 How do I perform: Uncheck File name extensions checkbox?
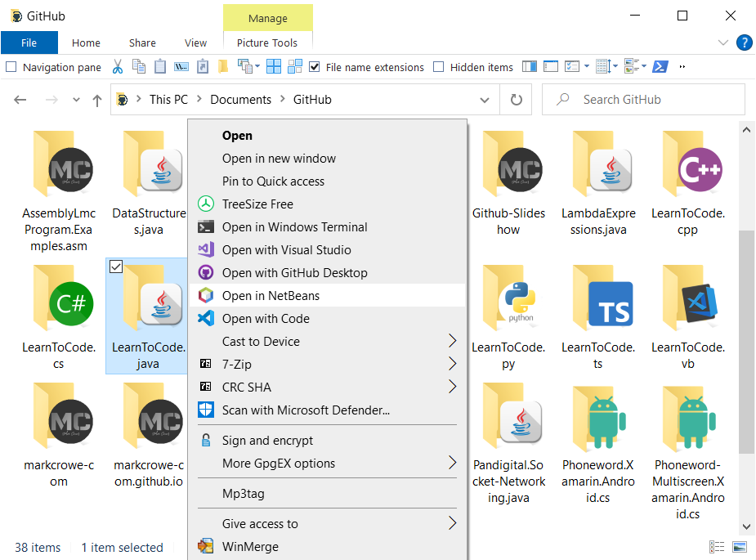[315, 66]
